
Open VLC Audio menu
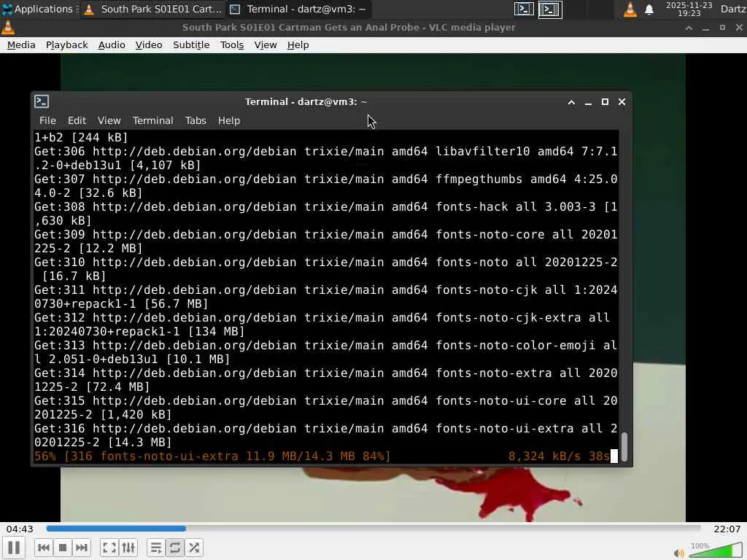pyautogui.click(x=112, y=44)
